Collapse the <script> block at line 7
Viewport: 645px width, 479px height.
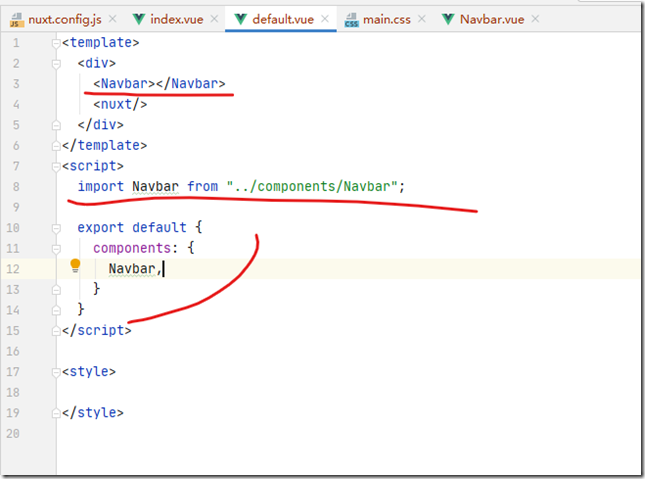[x=56, y=167]
